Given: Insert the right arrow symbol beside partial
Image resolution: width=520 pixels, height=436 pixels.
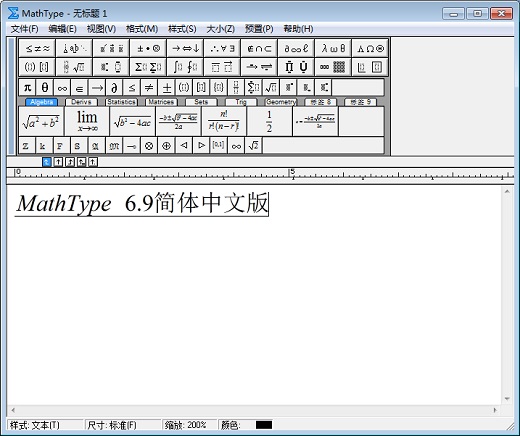Looking at the screenshot, I should coord(97,88).
